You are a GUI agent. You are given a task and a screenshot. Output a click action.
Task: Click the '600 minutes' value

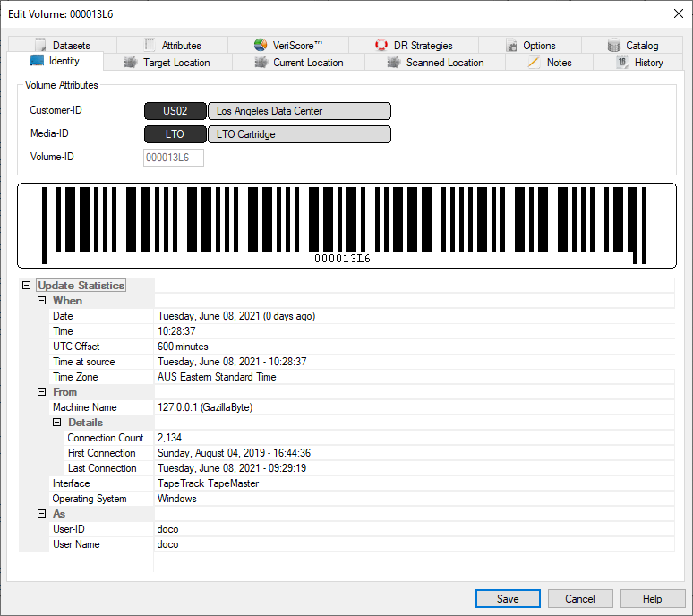[183, 346]
